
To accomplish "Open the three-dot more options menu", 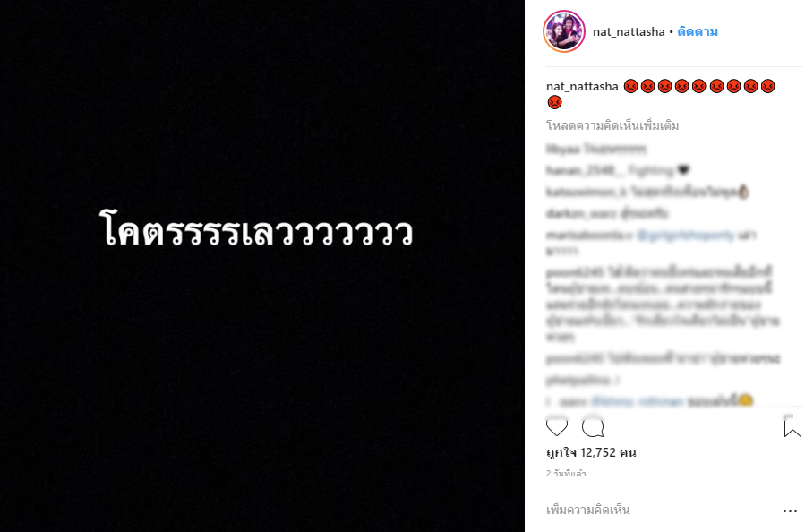I will [x=790, y=511].
